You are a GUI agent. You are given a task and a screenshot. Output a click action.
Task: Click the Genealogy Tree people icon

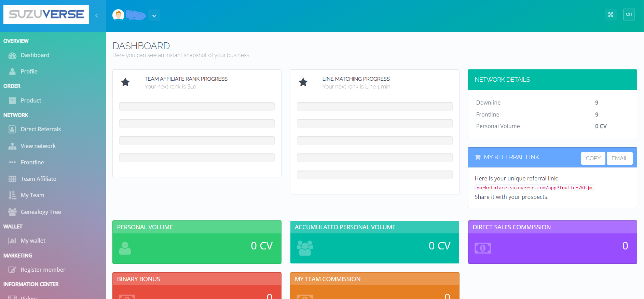(x=12, y=212)
